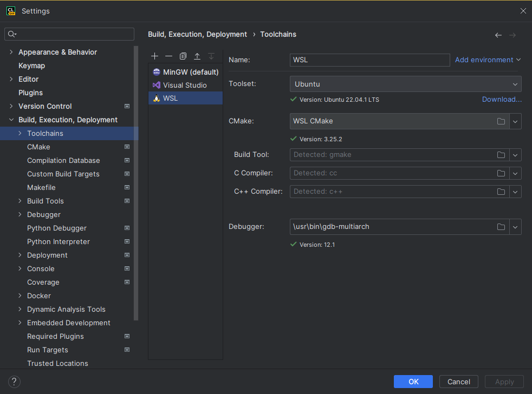The height and width of the screenshot is (394, 532).
Task: Click project-level icon next to Build Tools
Action: (127, 201)
